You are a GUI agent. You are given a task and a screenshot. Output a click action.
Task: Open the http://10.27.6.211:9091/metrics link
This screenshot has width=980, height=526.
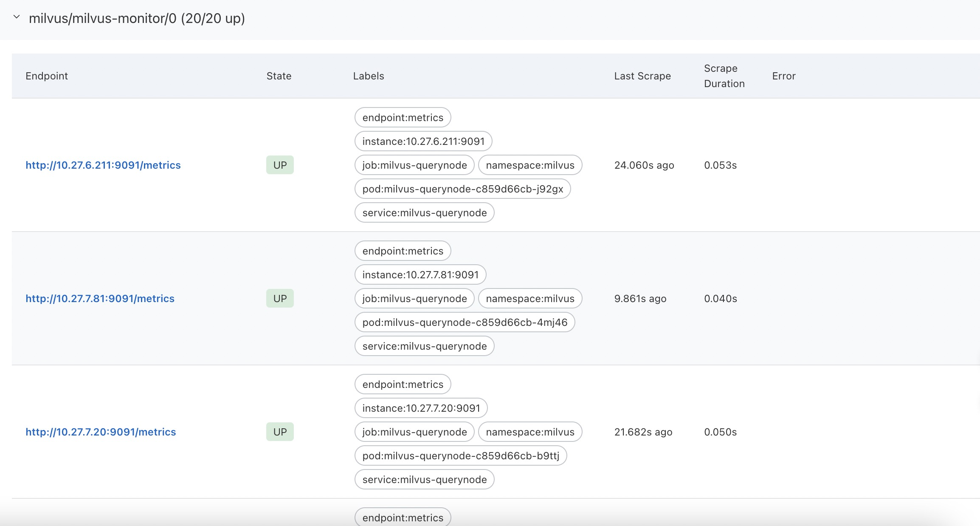tap(103, 165)
